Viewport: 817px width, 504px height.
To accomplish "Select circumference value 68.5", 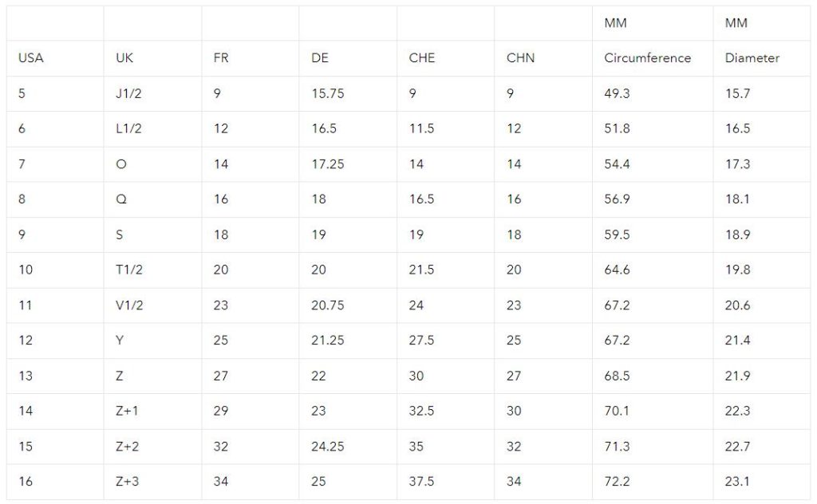I will (x=617, y=376).
